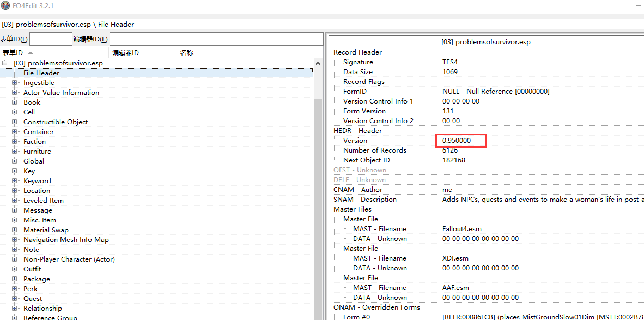Expand the Non-Player Character (Actor) group
The height and width of the screenshot is (320, 644).
tap(15, 259)
